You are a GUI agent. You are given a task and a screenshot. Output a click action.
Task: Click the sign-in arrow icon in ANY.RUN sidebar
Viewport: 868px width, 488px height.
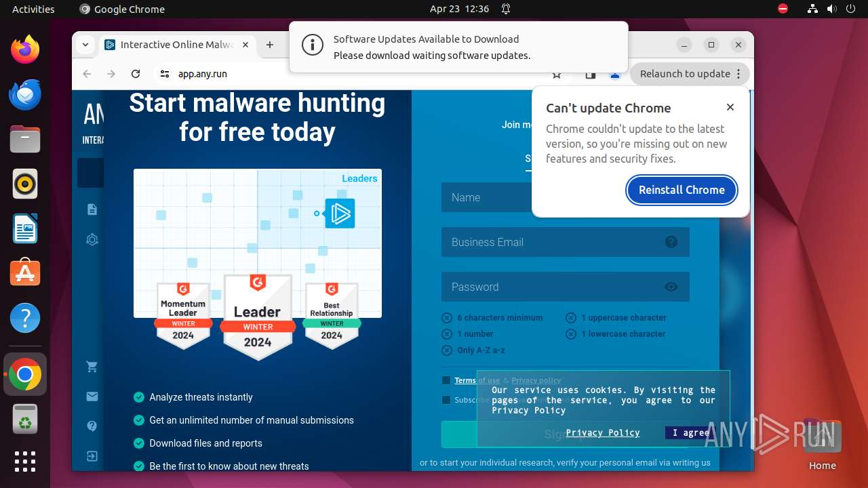click(x=92, y=456)
